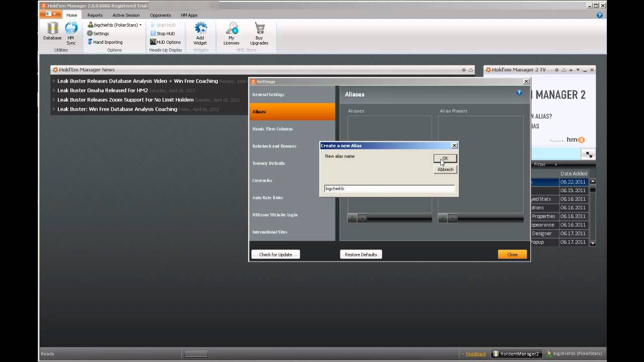
Task: Expand the video with the fullscreen arrows icon
Action: pyautogui.click(x=589, y=155)
